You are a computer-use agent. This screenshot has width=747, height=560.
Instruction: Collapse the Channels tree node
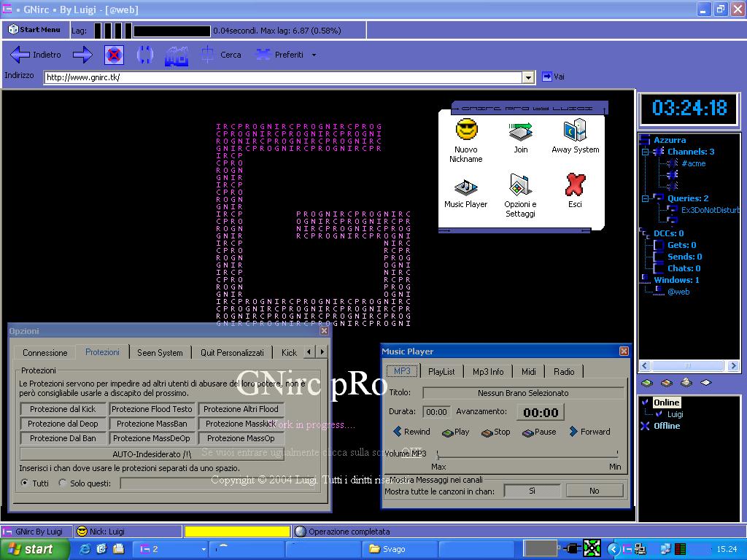(645, 152)
